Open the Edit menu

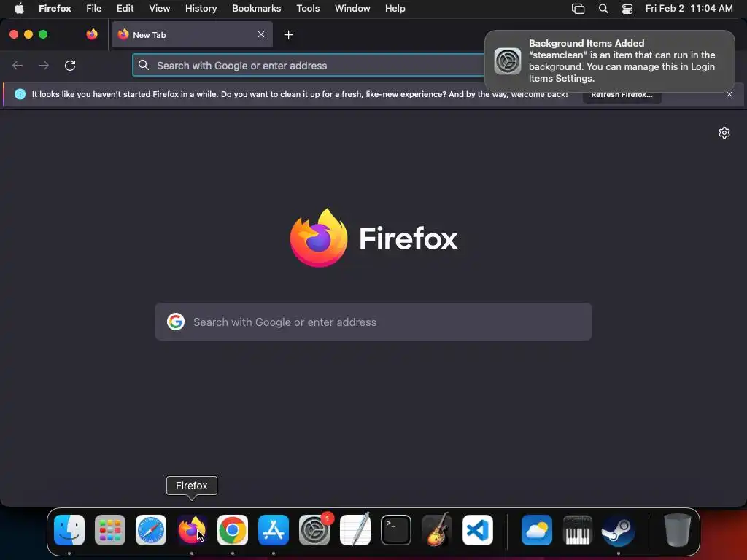tap(125, 9)
